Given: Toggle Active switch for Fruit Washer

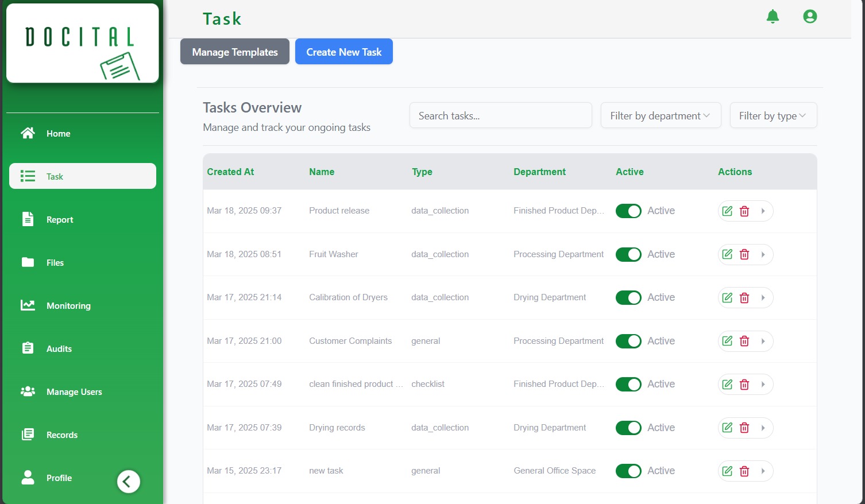Looking at the screenshot, I should click(628, 254).
